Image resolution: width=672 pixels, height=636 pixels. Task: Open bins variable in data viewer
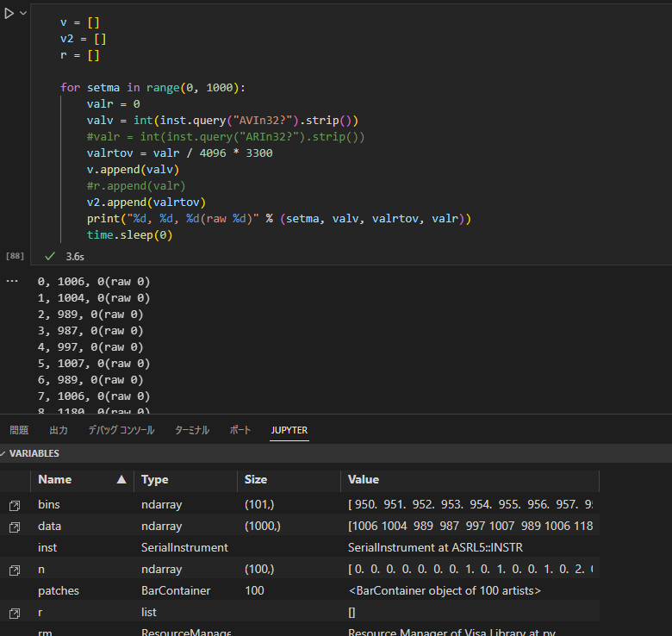point(15,503)
